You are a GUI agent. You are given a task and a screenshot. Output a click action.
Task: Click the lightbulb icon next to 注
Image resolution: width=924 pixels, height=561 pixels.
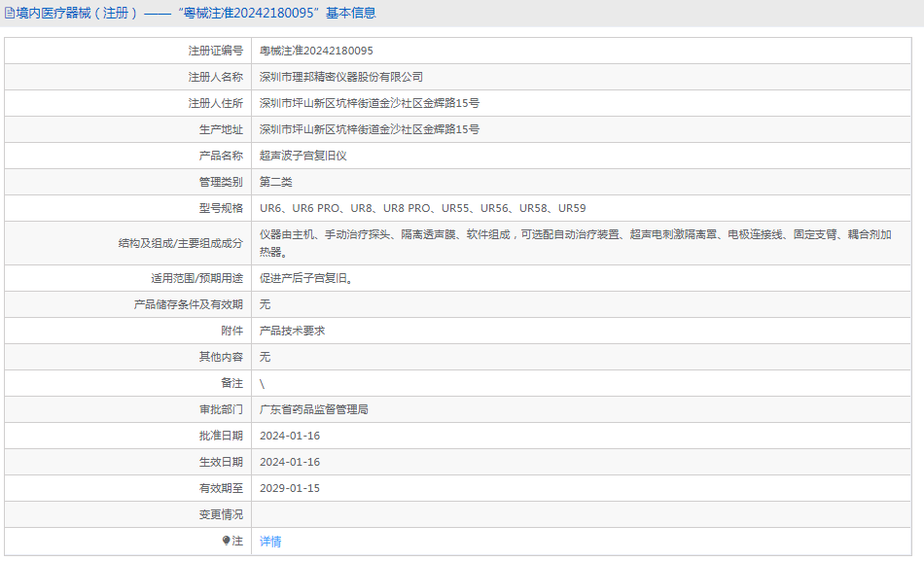pos(226,541)
